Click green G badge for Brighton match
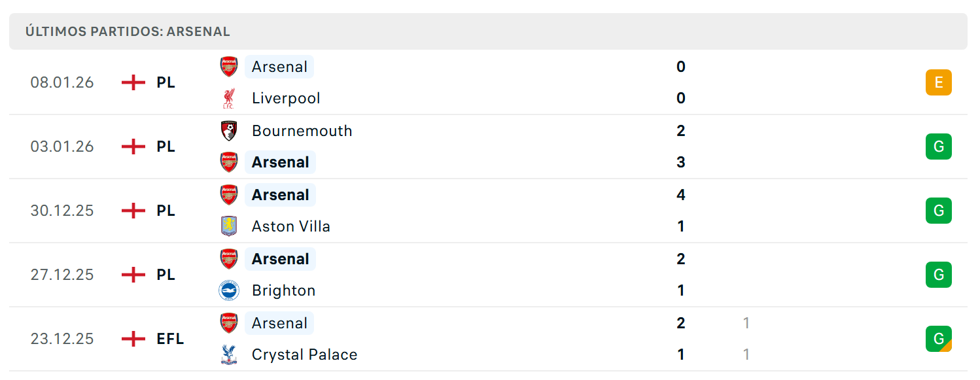 [939, 275]
